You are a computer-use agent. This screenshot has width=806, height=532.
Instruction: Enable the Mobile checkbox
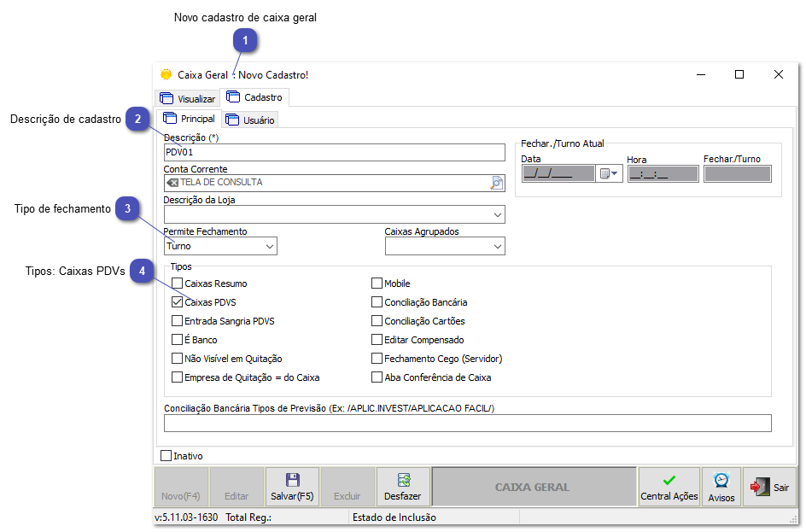(376, 282)
